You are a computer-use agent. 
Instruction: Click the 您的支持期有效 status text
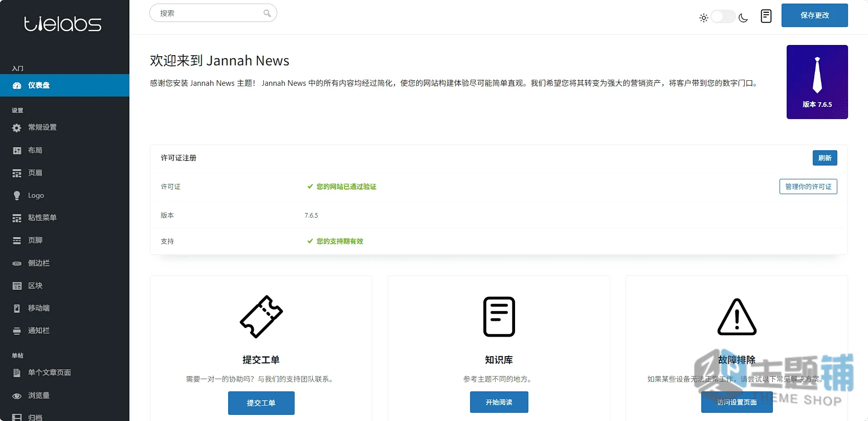[340, 241]
